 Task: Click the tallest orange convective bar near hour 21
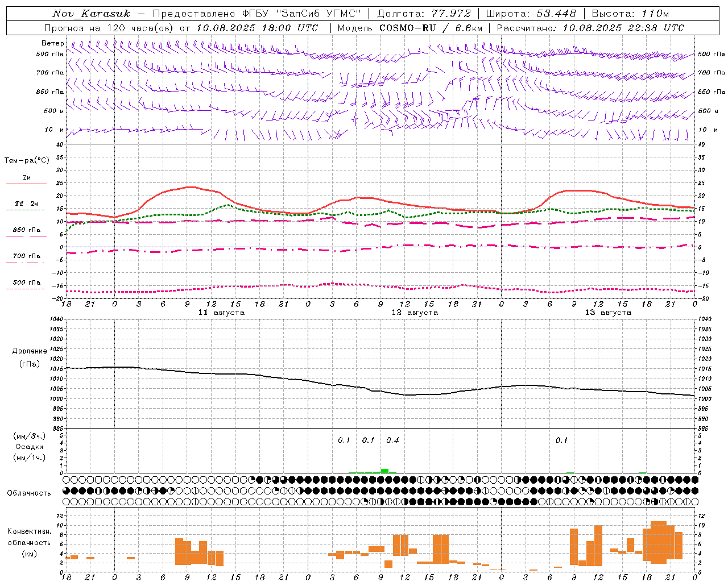coord(659,542)
